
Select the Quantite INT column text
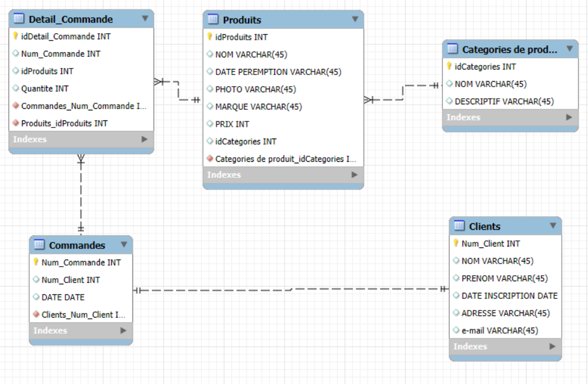tap(45, 89)
